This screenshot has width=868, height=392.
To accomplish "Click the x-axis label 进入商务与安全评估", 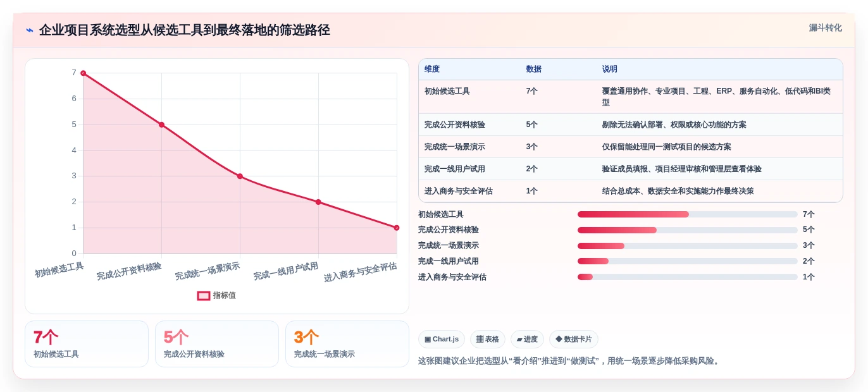I will click(361, 272).
